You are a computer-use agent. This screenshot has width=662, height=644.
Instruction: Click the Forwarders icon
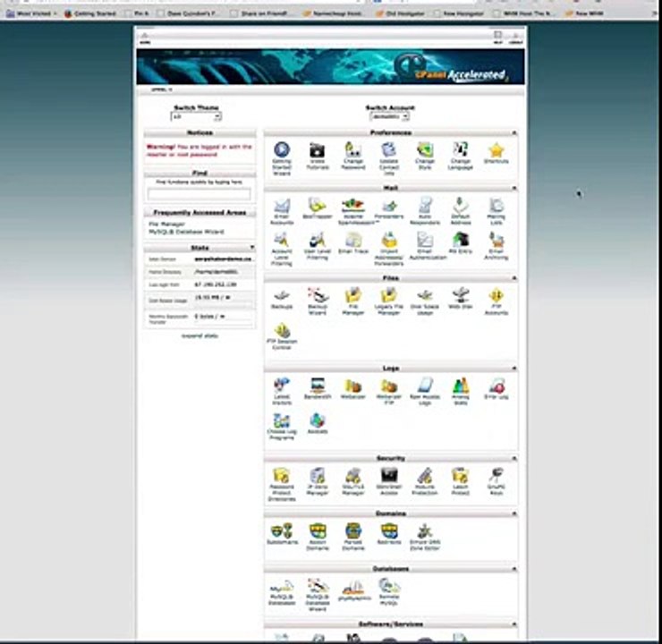(x=389, y=206)
